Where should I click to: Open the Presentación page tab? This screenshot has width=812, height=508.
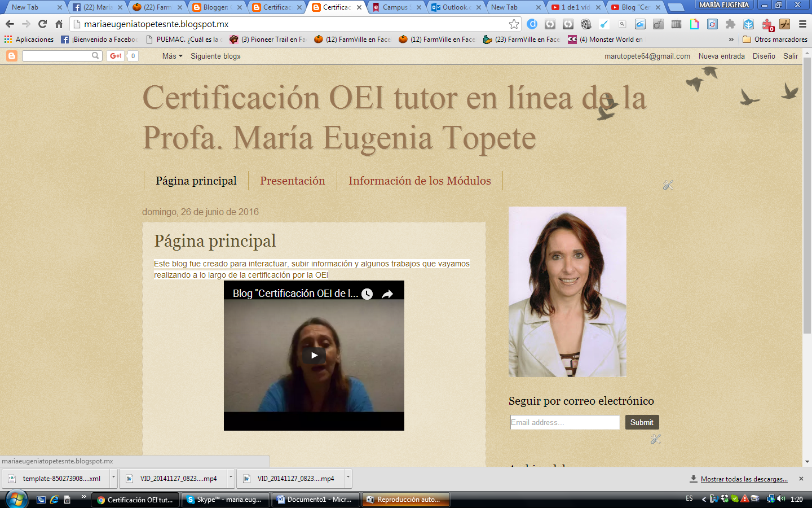pos(292,181)
